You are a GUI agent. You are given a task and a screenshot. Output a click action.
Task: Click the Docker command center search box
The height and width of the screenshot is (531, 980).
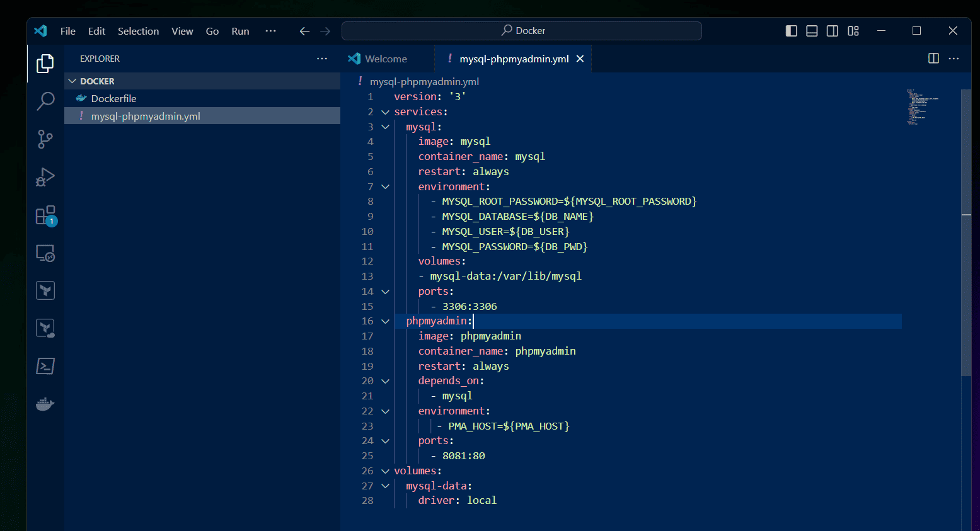coord(522,31)
